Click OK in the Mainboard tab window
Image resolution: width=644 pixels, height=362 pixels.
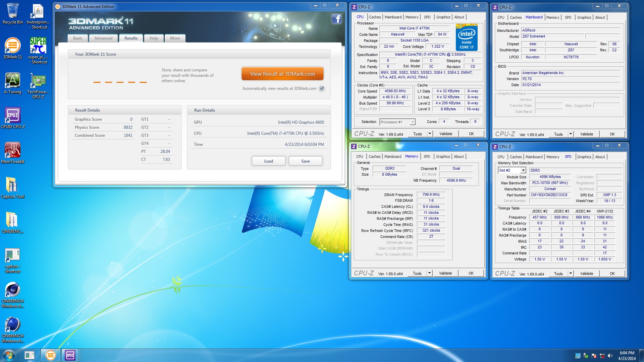coord(612,134)
